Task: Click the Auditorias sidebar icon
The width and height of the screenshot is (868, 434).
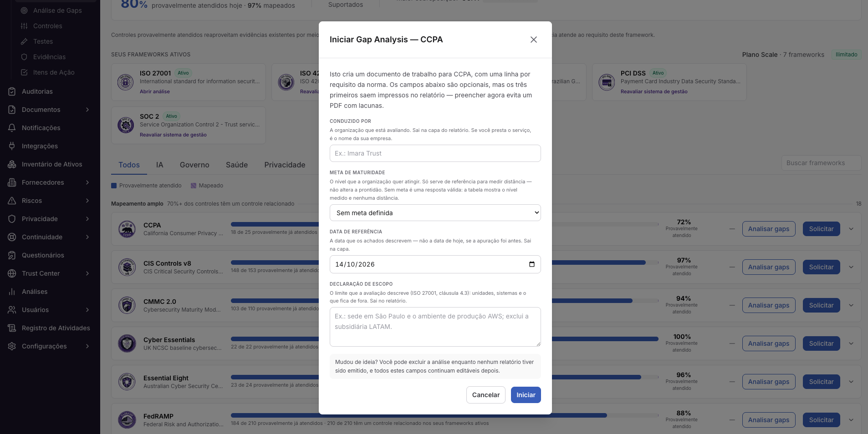Action: [x=12, y=91]
